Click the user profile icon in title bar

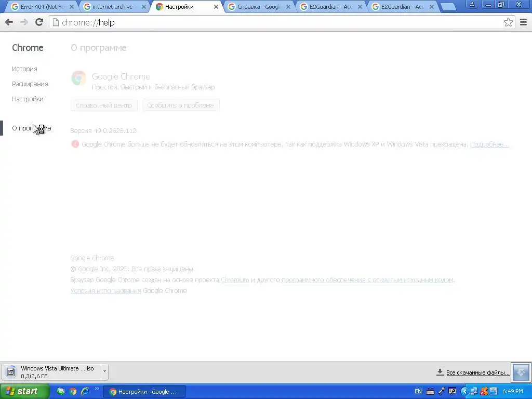click(x=472, y=4)
